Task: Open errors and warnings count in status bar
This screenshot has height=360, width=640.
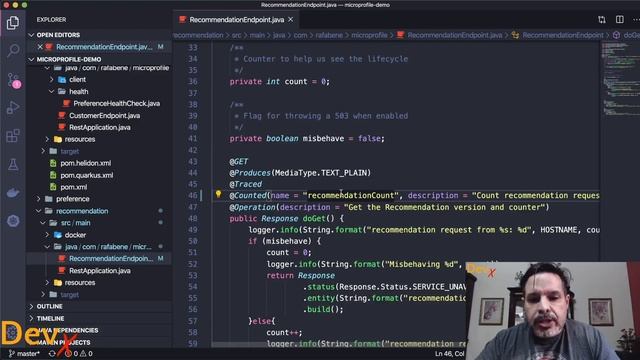Action: [x=79, y=353]
